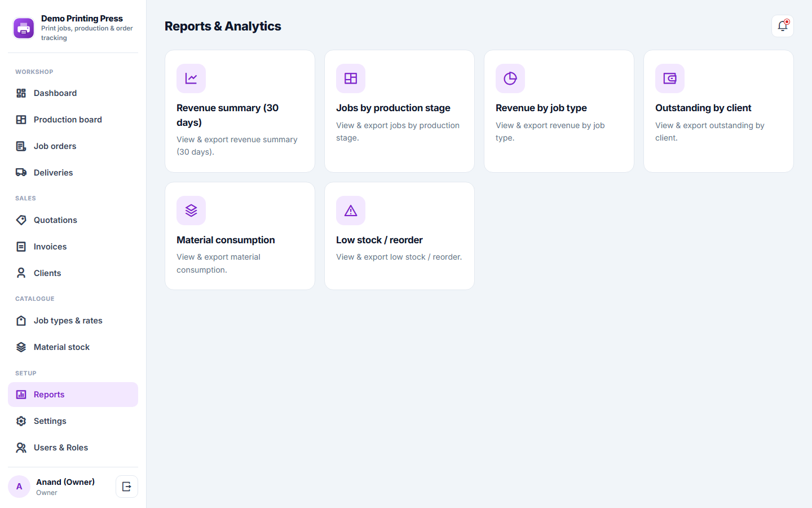Click the logout icon beside Anand

click(127, 487)
